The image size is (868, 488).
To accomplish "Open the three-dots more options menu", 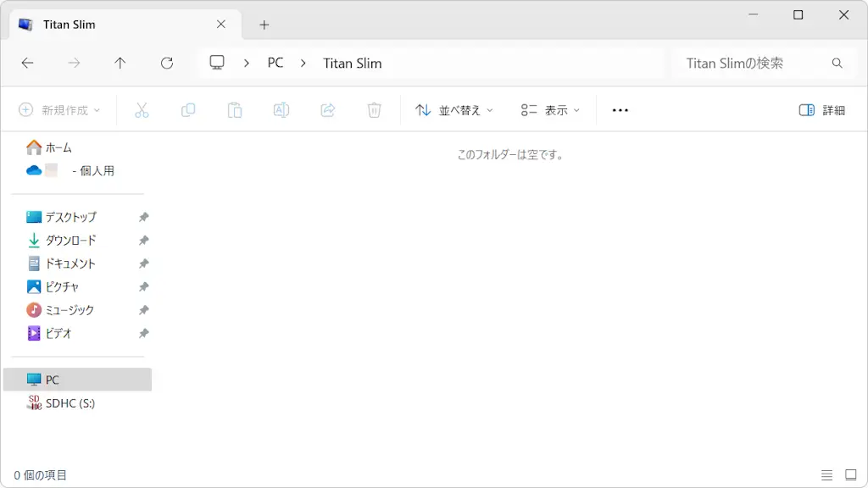I will pyautogui.click(x=620, y=110).
